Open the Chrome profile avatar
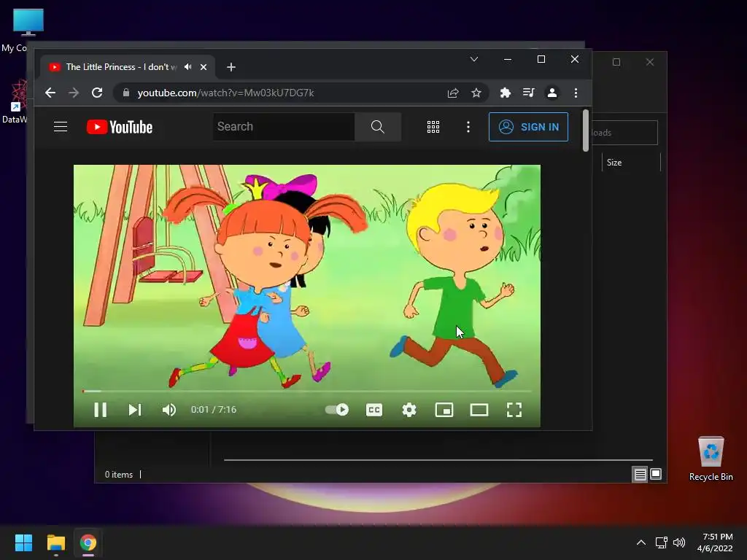 pos(552,93)
